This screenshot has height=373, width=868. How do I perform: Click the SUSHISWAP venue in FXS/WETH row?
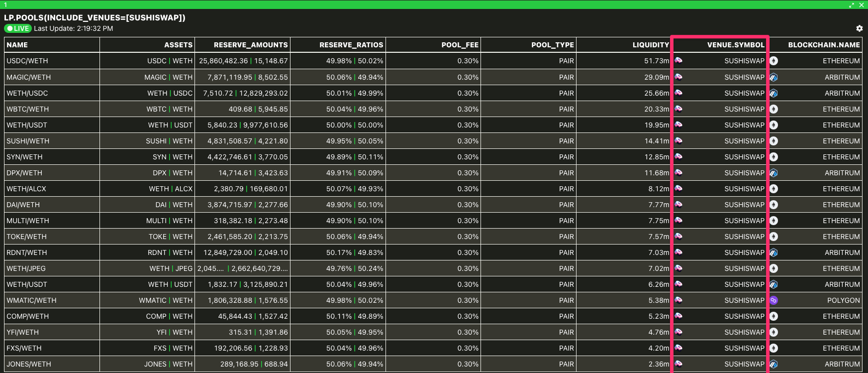[744, 348]
